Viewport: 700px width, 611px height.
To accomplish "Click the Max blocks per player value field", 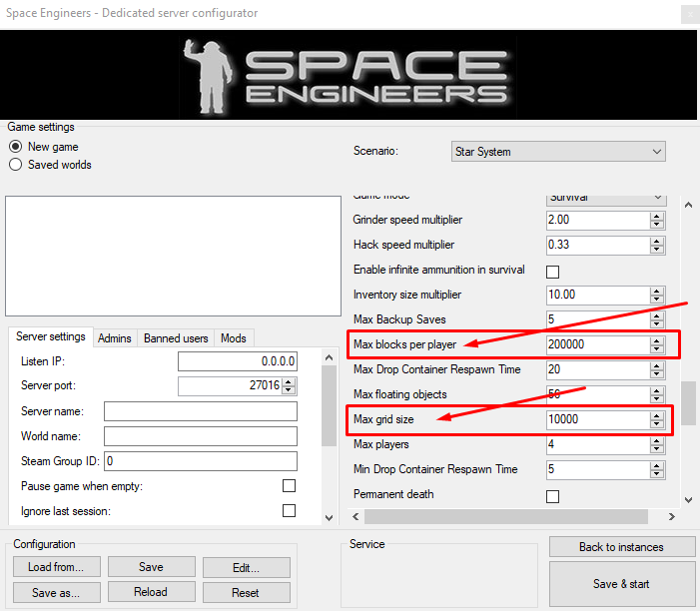I will coord(596,344).
